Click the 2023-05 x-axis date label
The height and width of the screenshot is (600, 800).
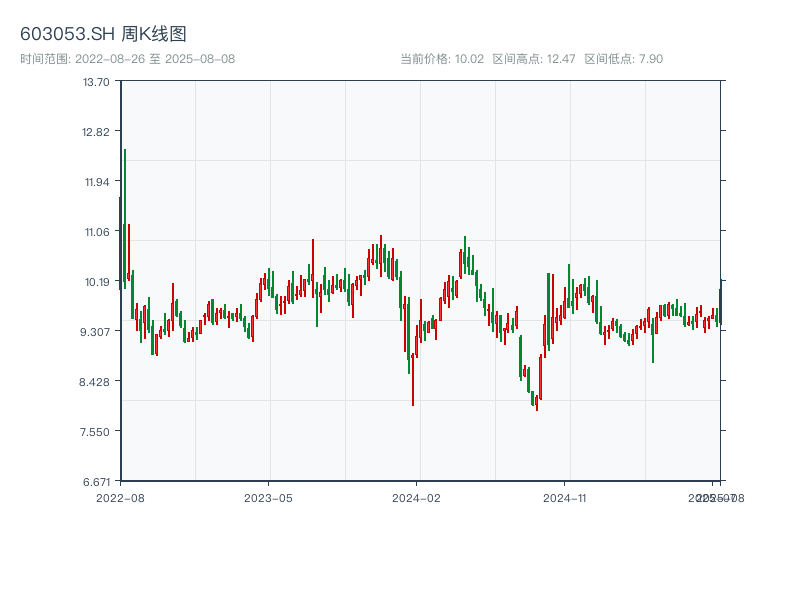(268, 497)
